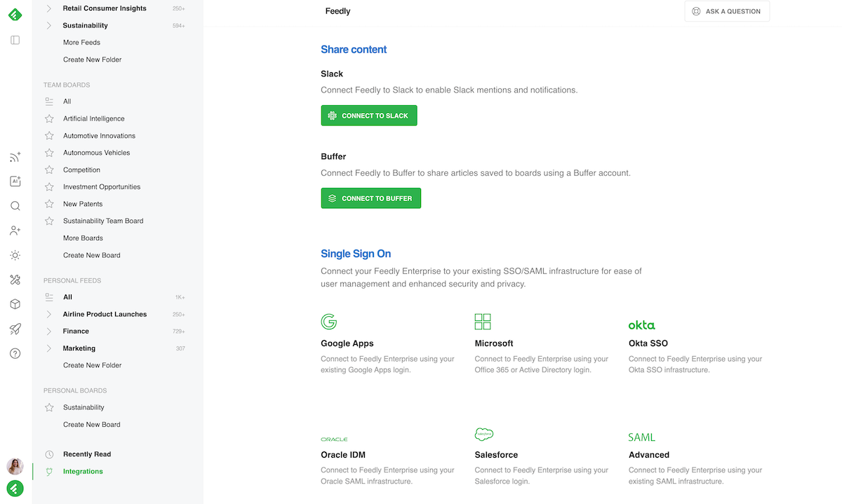The width and height of the screenshot is (842, 504).
Task: Expand the Finance personal feed
Action: (x=48, y=331)
